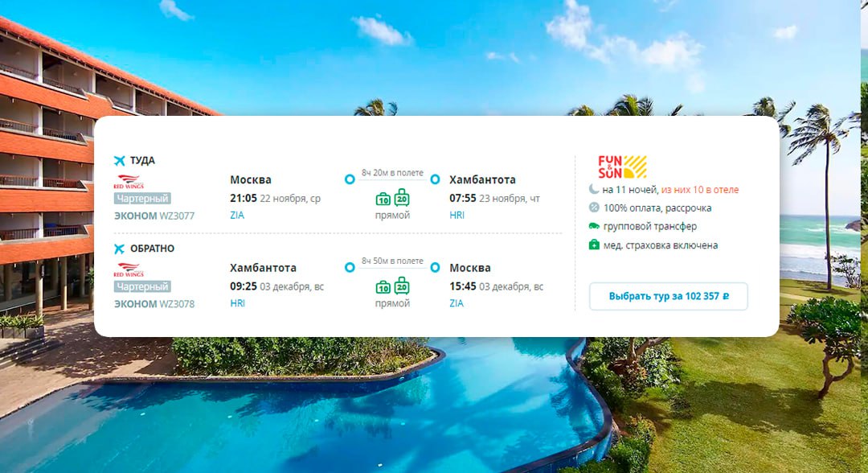Viewport: 868px width, 473px height.
Task: Click the 20 kg baggage icon on outbound flight
Action: point(402,197)
